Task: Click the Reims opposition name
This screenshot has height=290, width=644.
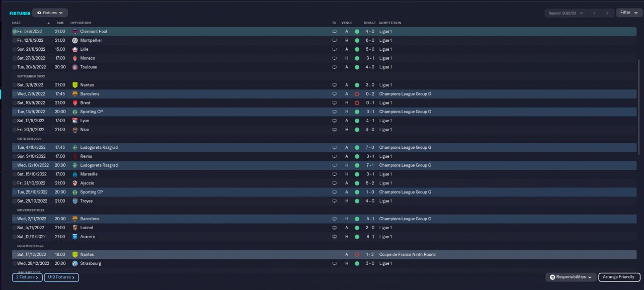Action: click(86, 156)
